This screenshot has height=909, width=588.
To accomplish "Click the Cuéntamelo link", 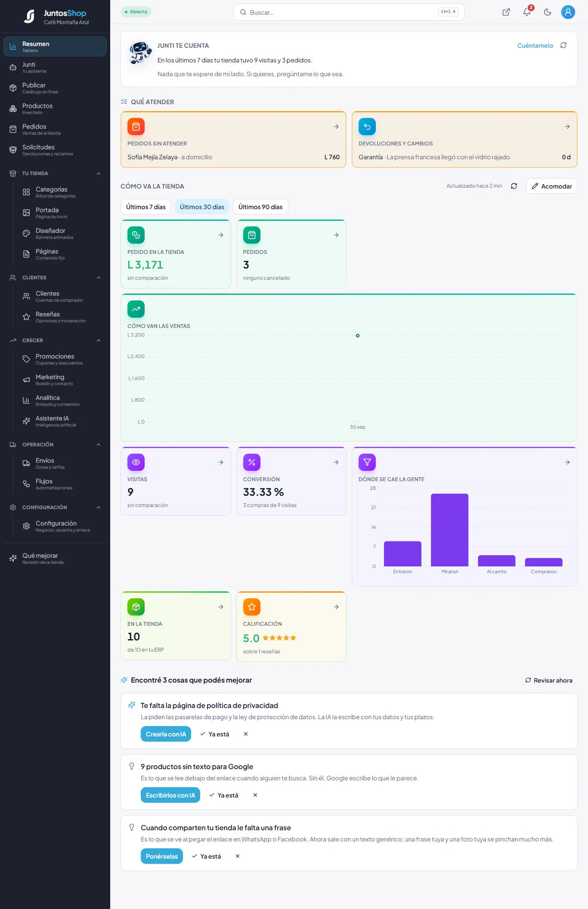I will pos(535,45).
